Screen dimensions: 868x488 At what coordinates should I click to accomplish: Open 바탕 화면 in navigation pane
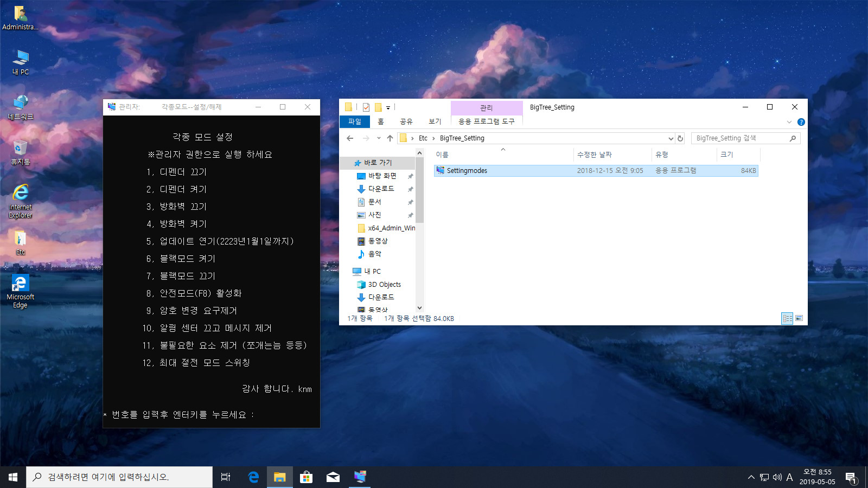[x=382, y=176]
